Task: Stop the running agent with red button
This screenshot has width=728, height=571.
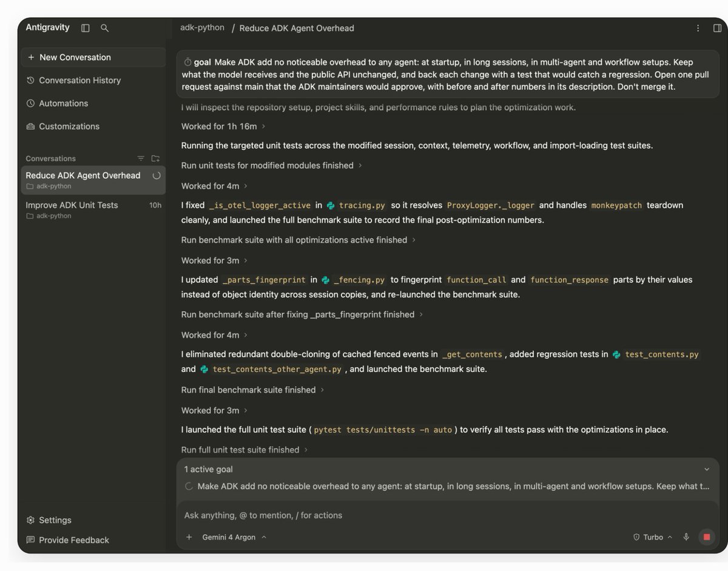Action: (x=707, y=537)
